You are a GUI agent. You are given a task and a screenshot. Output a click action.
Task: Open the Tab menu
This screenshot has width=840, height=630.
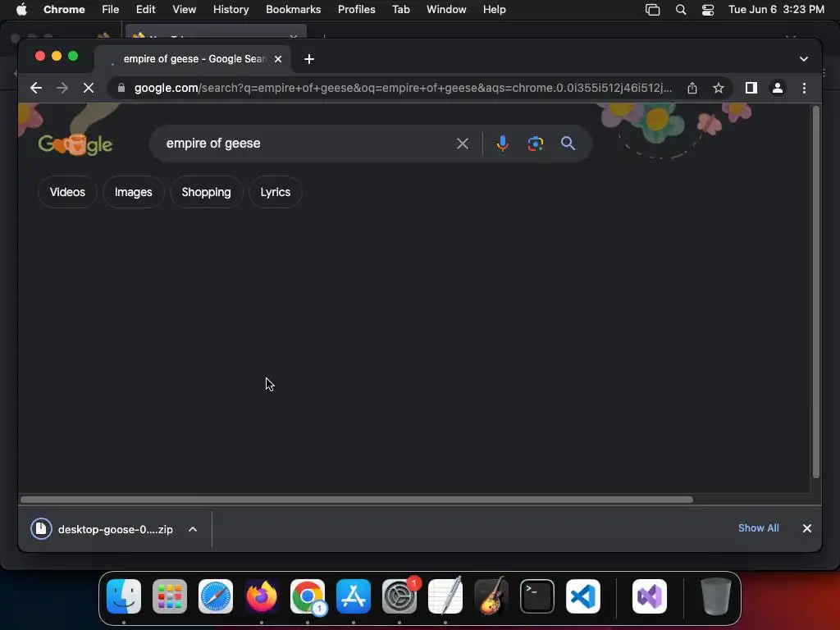[x=400, y=10]
